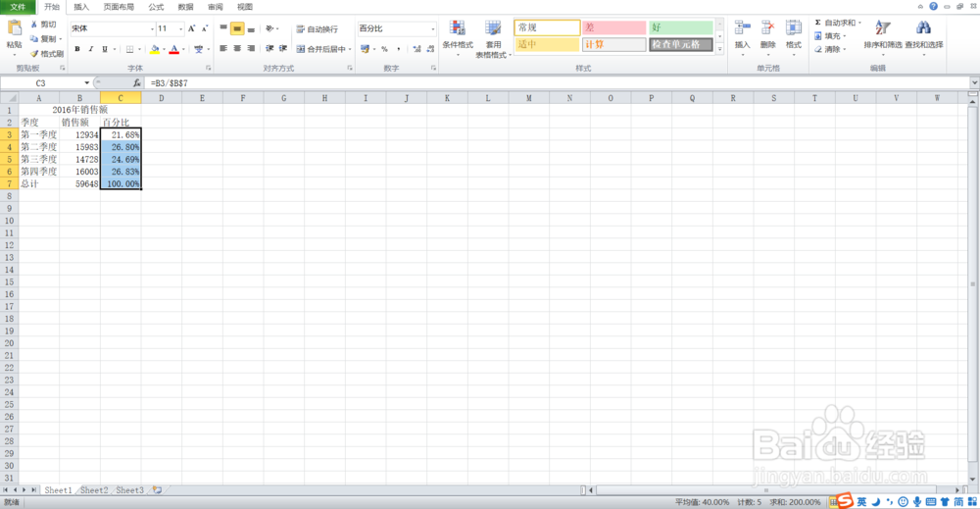Toggle bold formatting
The image size is (980, 509).
pos(77,49)
